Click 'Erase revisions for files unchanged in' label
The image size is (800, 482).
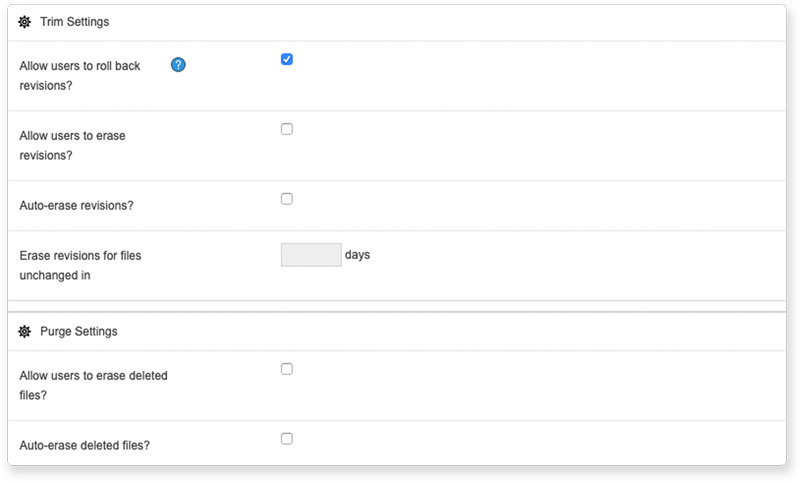coord(80,265)
